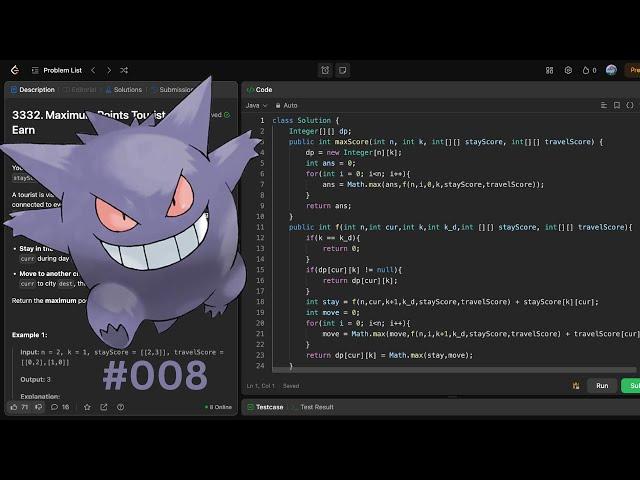Image resolution: width=640 pixels, height=480 pixels.
Task: Open the Test Result tab
Action: 317,407
